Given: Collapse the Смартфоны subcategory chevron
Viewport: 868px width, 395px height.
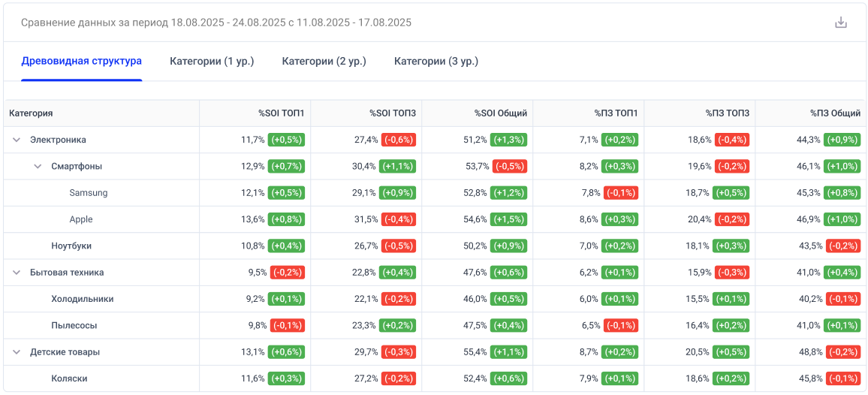Looking at the screenshot, I should tap(38, 166).
